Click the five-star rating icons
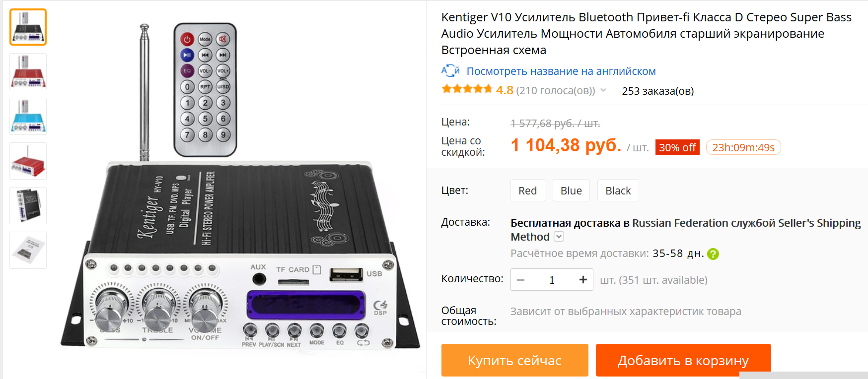The height and width of the screenshot is (379, 868). (467, 89)
